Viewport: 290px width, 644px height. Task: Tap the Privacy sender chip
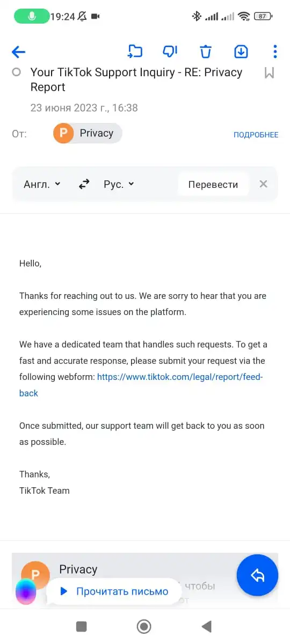[x=88, y=134]
